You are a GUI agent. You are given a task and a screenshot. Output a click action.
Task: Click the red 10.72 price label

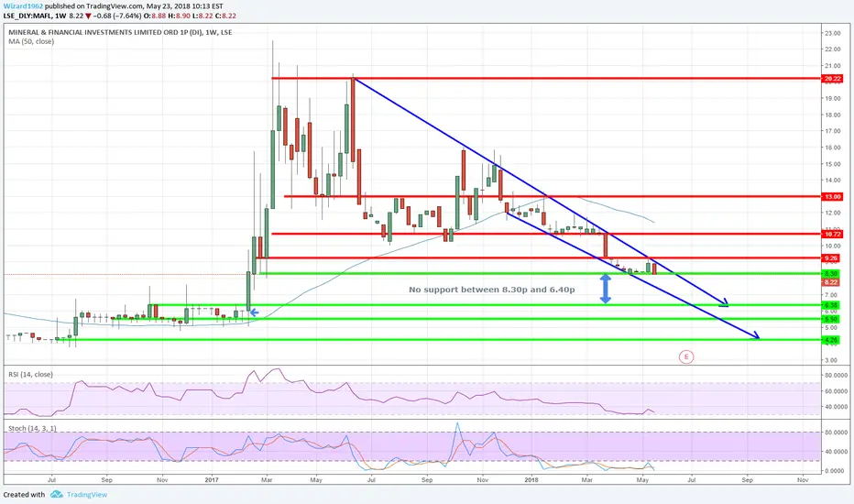pyautogui.click(x=832, y=234)
